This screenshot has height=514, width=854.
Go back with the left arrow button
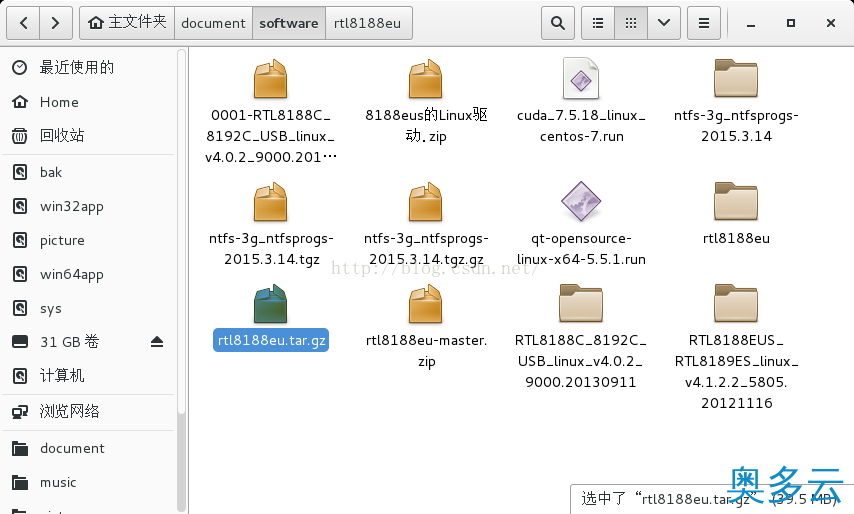click(23, 23)
